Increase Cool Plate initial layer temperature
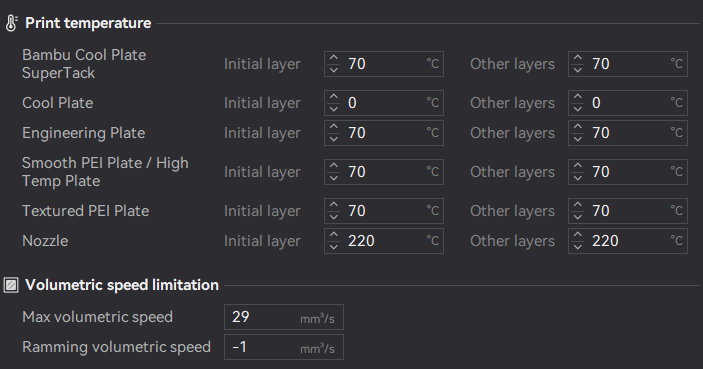The width and height of the screenshot is (703, 369). (x=334, y=97)
